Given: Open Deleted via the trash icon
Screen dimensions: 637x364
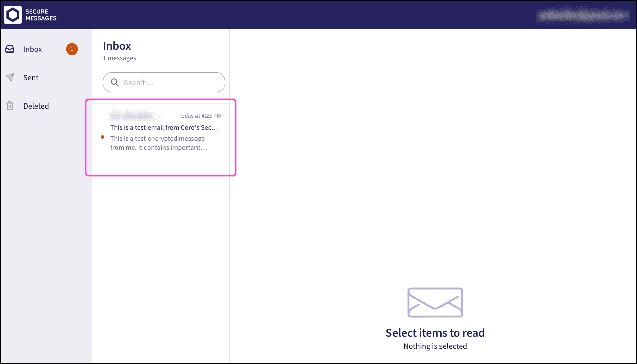Looking at the screenshot, I should click(x=10, y=106).
